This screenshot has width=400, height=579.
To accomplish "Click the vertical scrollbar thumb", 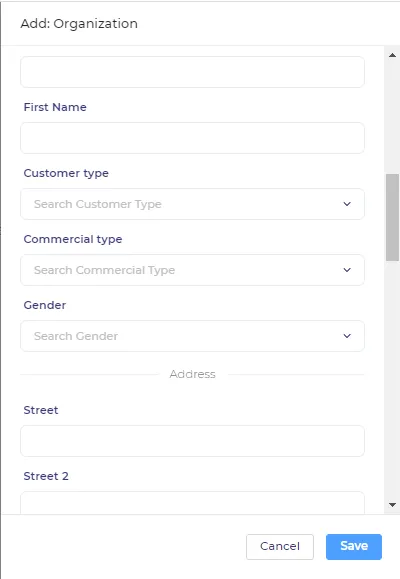I will pyautogui.click(x=392, y=217).
